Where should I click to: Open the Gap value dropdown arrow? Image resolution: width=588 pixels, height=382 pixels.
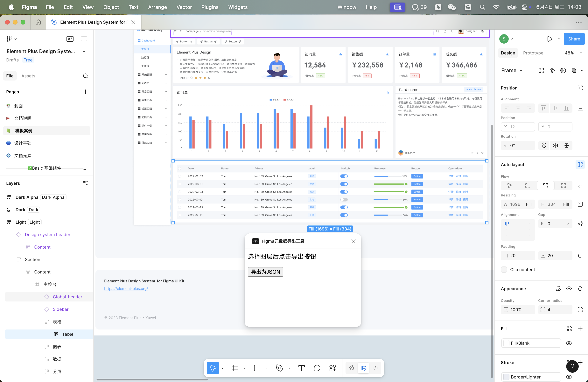coord(568,224)
